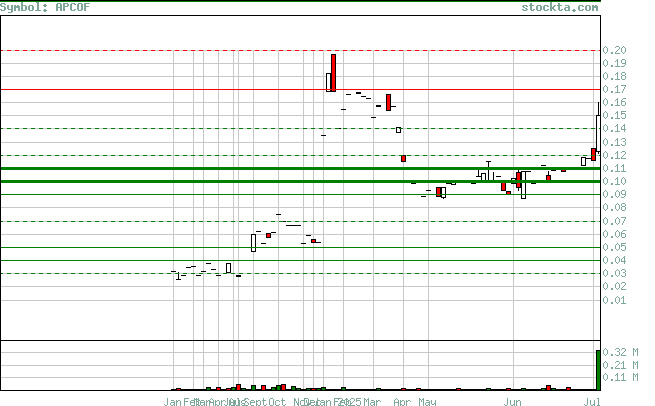Select the 0.04 price axis label
Viewport: 655px width, 406px height.
click(614, 260)
